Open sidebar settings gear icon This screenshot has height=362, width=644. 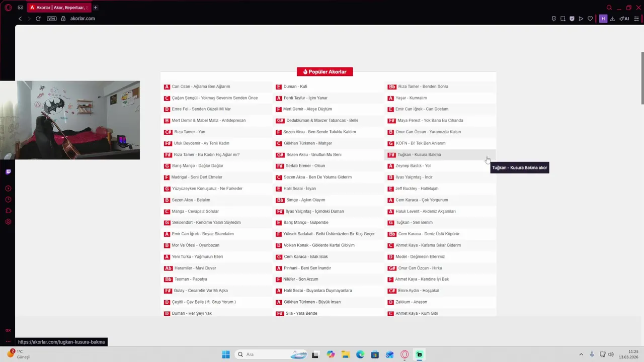pos(8,222)
